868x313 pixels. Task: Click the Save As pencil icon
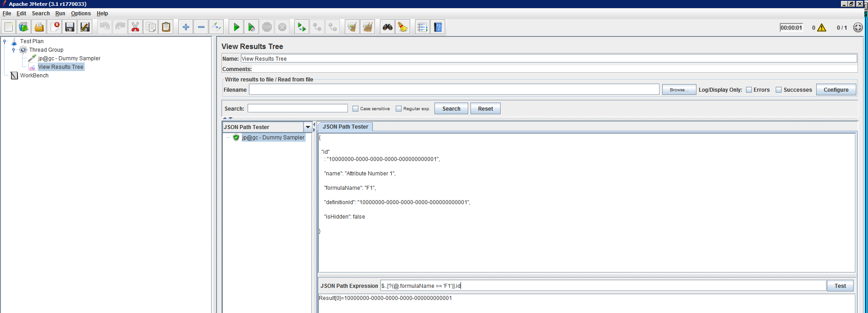[x=85, y=27]
